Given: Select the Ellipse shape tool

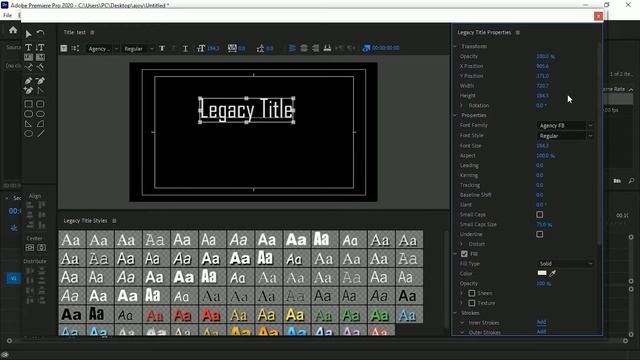Looking at the screenshot, I should click(28, 133).
